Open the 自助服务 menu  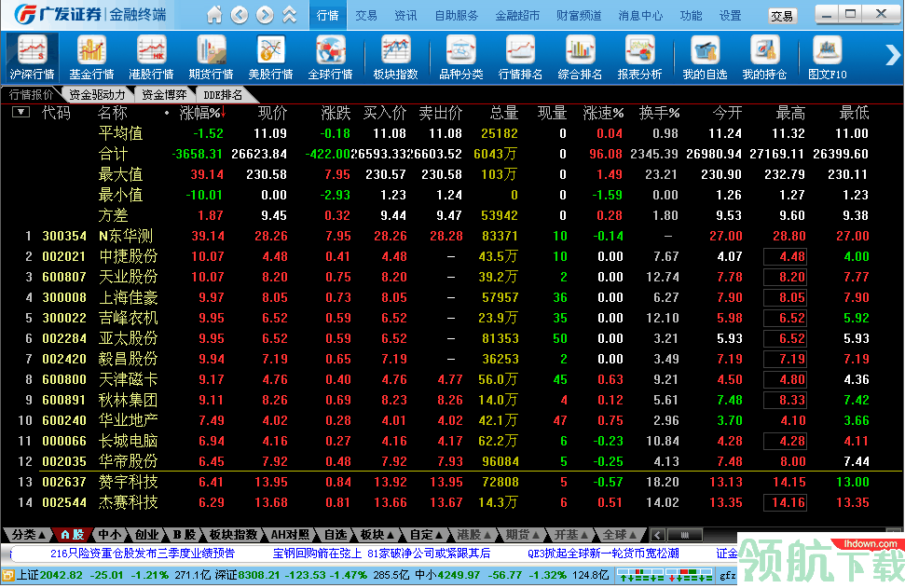pyautogui.click(x=457, y=16)
